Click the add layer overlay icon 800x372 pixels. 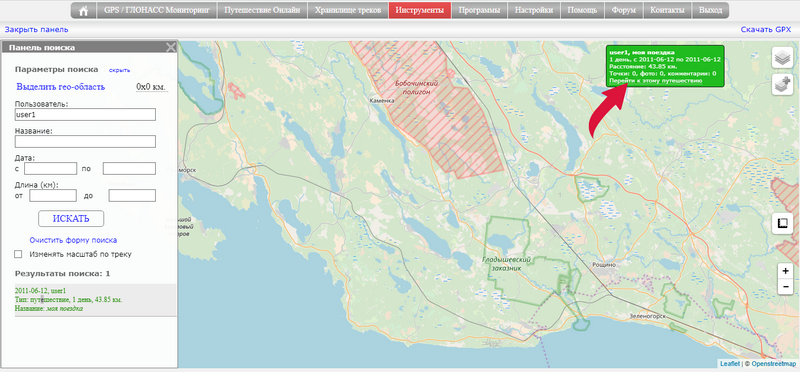pyautogui.click(x=782, y=84)
